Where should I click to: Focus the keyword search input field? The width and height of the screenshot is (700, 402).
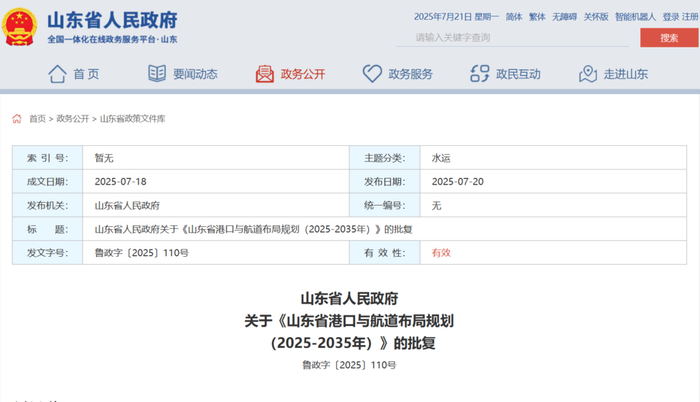click(x=512, y=38)
